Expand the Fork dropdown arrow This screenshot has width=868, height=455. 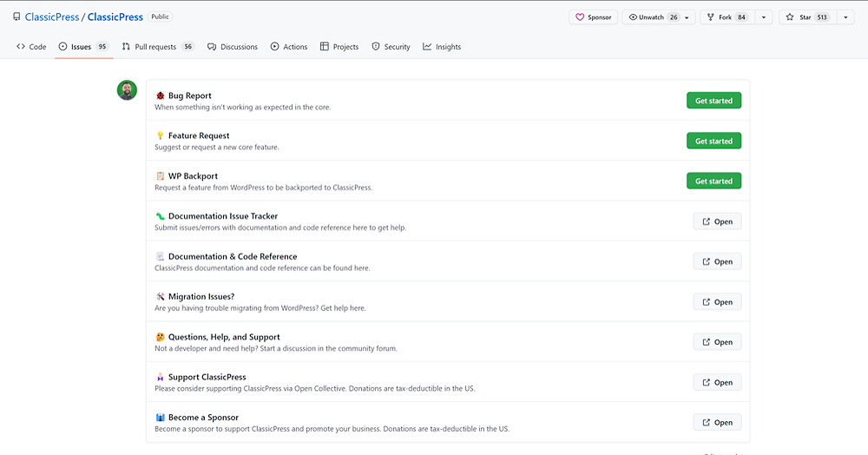point(763,17)
